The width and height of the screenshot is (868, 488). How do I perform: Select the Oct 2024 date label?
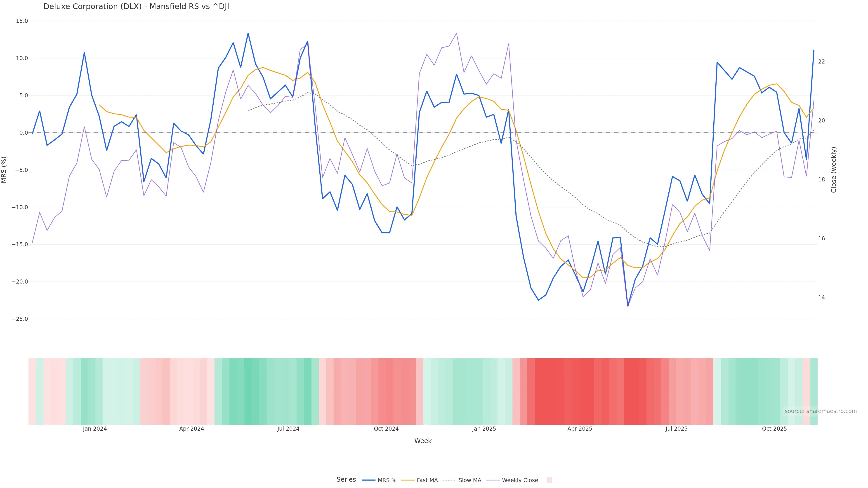[386, 429]
